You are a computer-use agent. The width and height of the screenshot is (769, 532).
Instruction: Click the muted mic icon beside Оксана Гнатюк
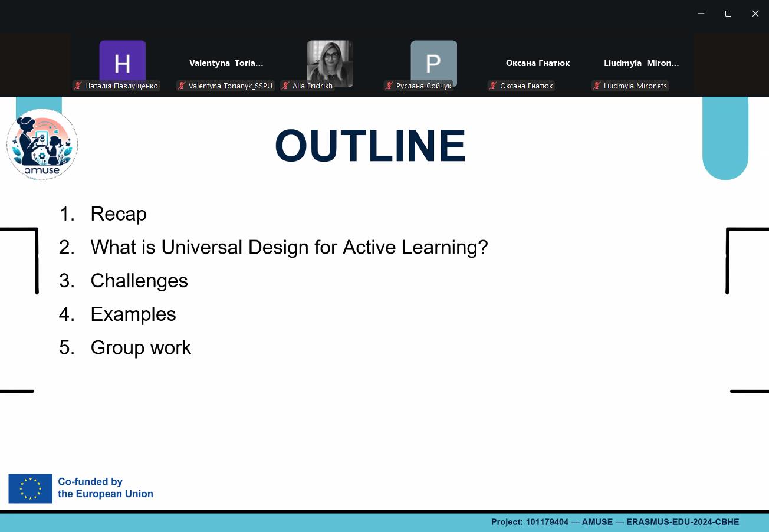point(493,86)
